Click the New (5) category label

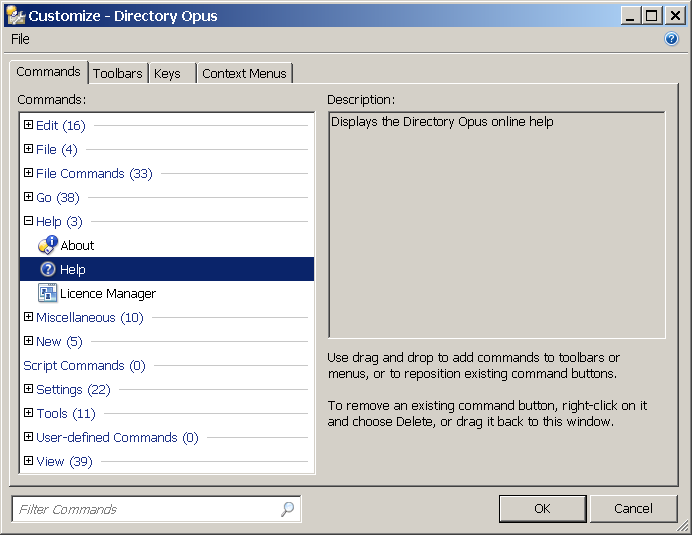59,341
